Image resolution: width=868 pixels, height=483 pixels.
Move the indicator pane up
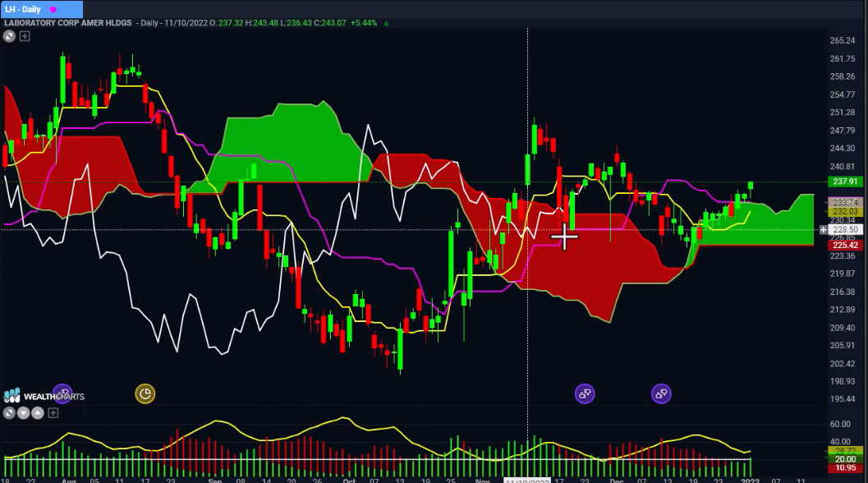coord(38,412)
